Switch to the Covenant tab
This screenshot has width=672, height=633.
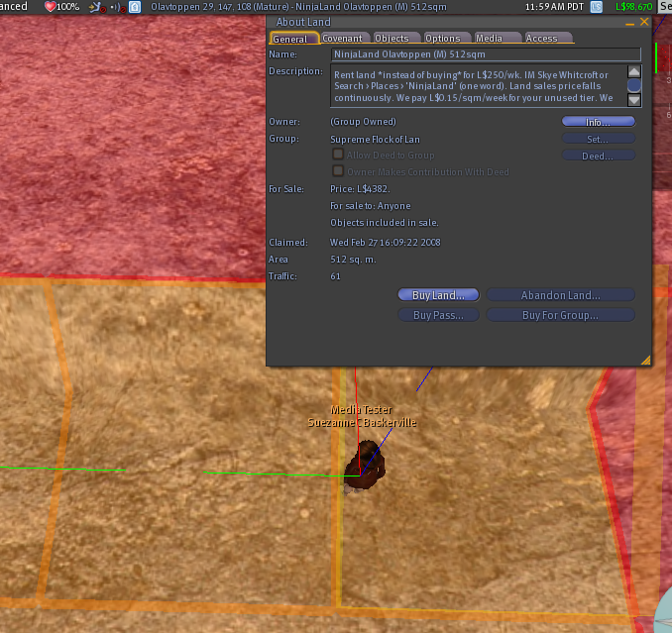coord(342,39)
